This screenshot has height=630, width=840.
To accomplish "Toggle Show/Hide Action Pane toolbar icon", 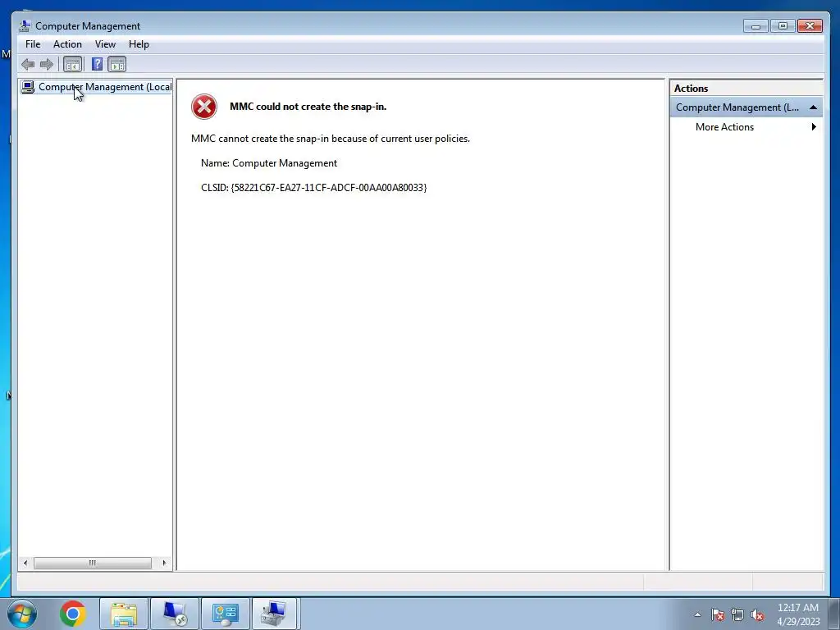I will click(x=116, y=65).
